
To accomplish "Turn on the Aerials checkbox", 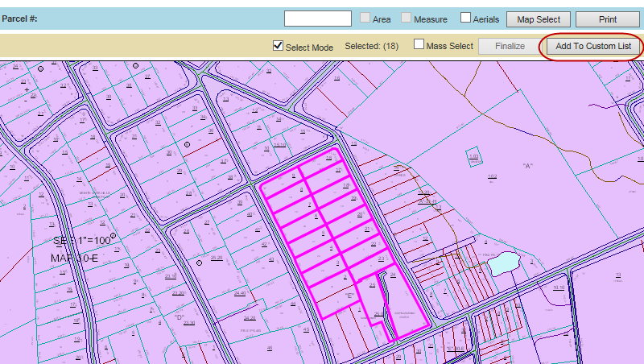I will click(465, 18).
